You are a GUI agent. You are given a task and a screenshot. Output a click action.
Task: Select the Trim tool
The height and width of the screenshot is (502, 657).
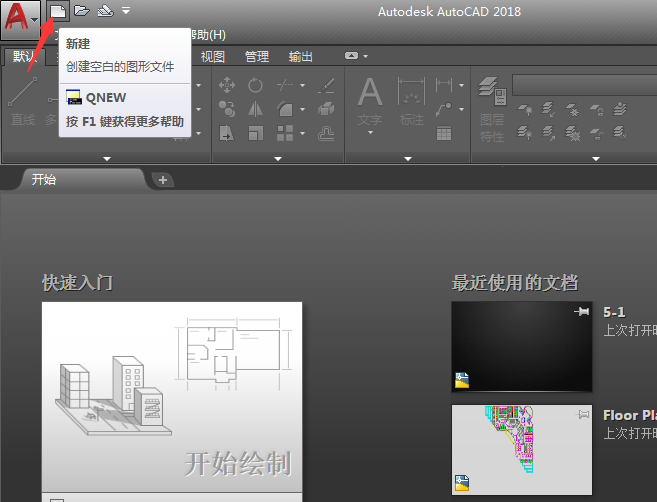pos(285,85)
